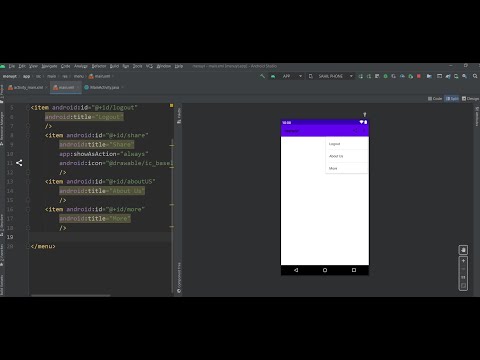
Task: Switch editor to Design view mode
Action: (470, 99)
